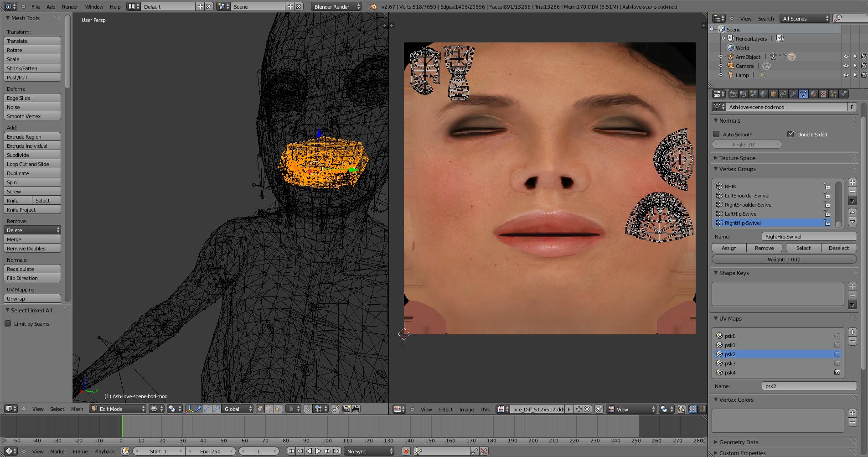Viewport: 868px width, 457px height.
Task: Open the Render Layers properties tab
Action: click(x=744, y=94)
